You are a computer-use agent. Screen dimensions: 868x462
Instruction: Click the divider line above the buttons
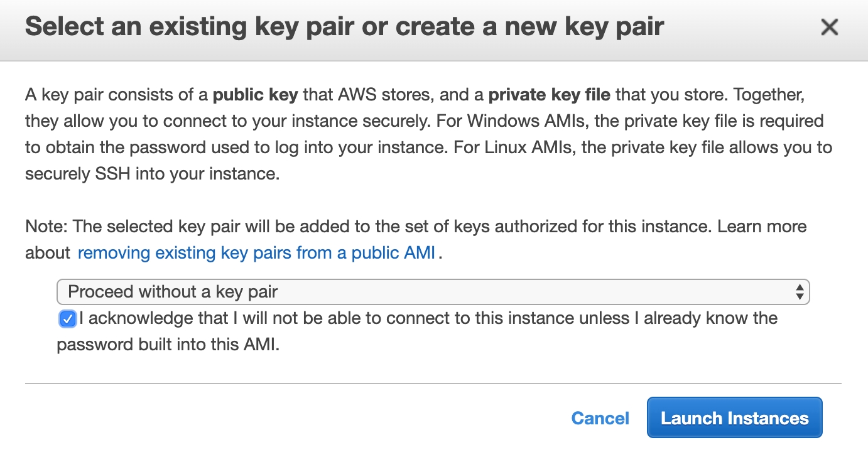point(433,383)
